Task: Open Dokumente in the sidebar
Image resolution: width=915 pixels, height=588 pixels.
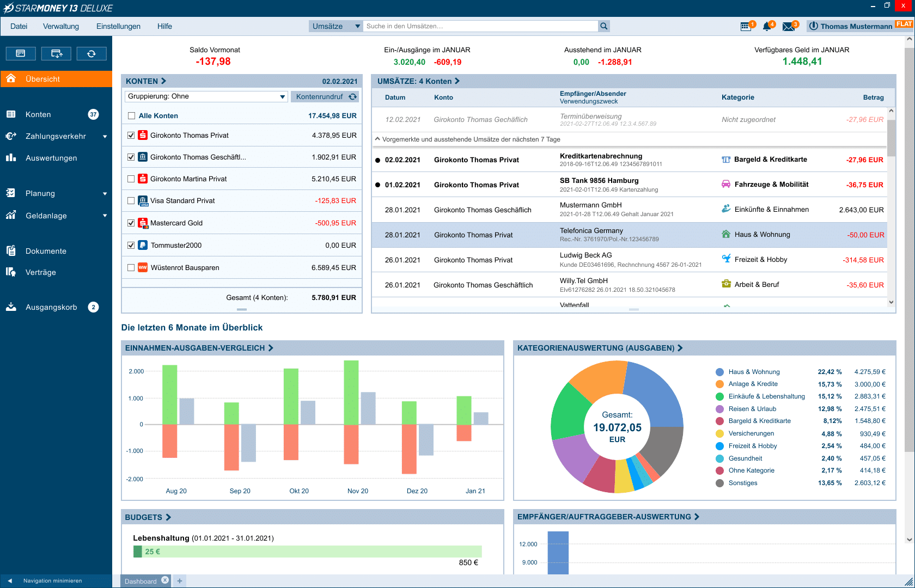Action: tap(46, 251)
